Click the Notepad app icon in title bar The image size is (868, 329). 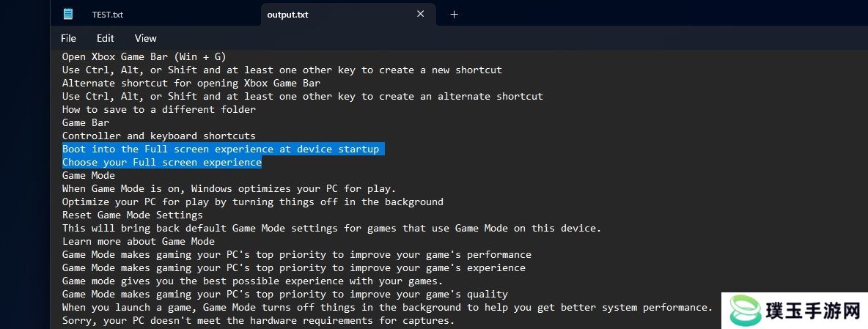(x=68, y=15)
